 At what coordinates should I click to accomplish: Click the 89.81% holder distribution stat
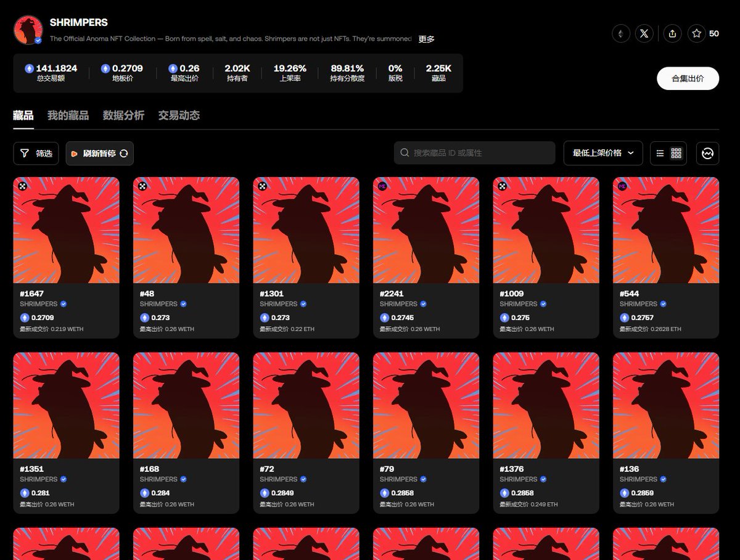pyautogui.click(x=347, y=73)
